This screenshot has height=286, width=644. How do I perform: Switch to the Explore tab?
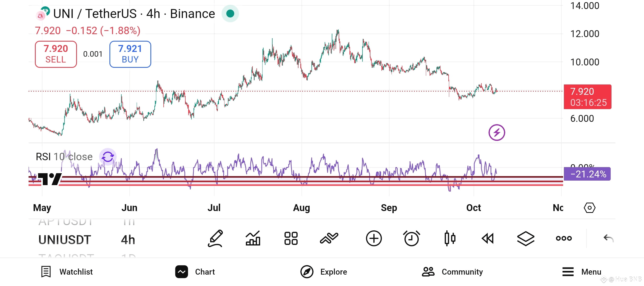point(324,272)
